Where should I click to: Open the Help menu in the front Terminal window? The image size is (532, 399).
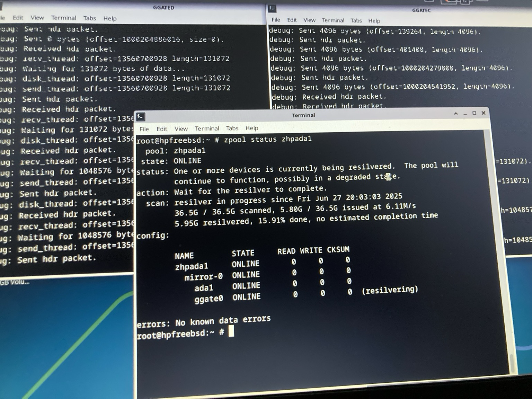[252, 128]
